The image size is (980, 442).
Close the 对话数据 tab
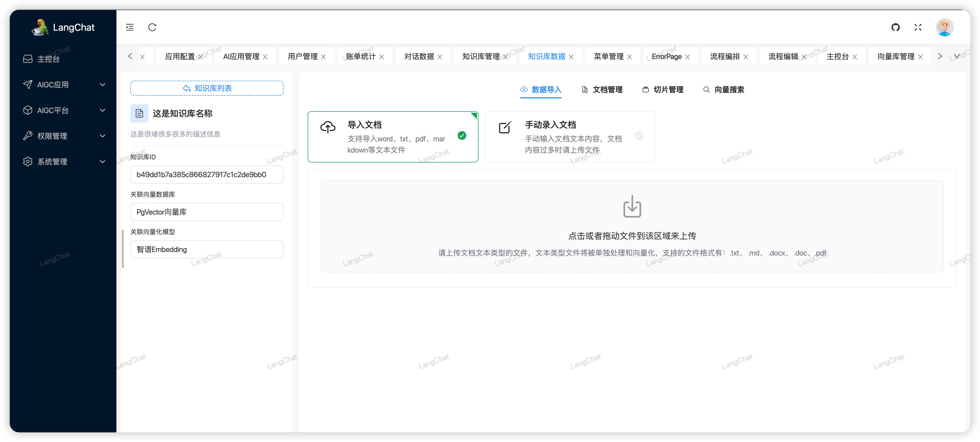[x=440, y=57]
